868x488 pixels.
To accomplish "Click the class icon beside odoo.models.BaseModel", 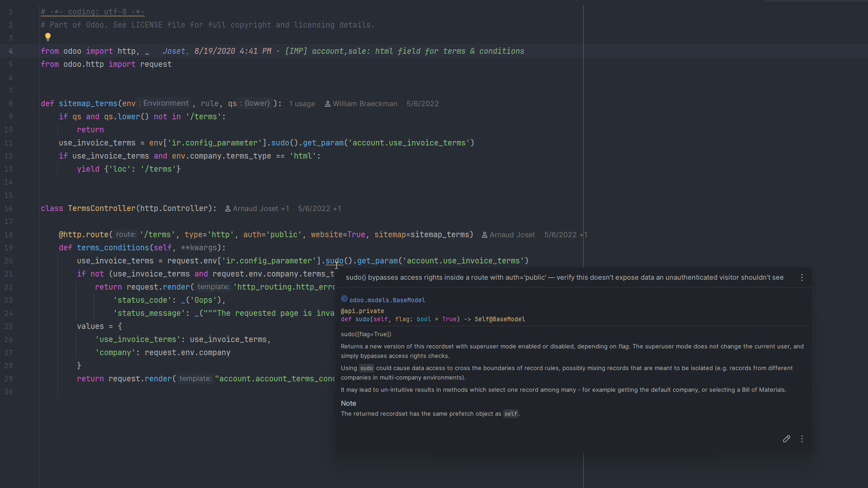I will (344, 299).
